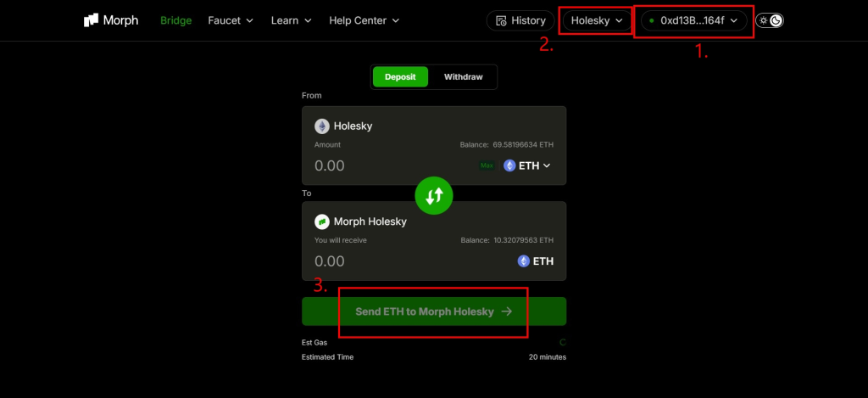Open the Holesky network dropdown
The image size is (868, 398).
(x=597, y=20)
